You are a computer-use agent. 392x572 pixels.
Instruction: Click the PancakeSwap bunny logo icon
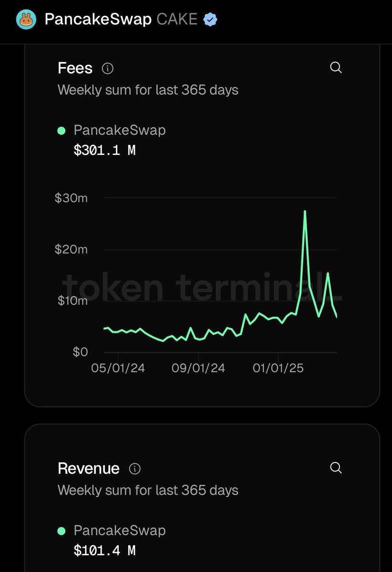[26, 20]
